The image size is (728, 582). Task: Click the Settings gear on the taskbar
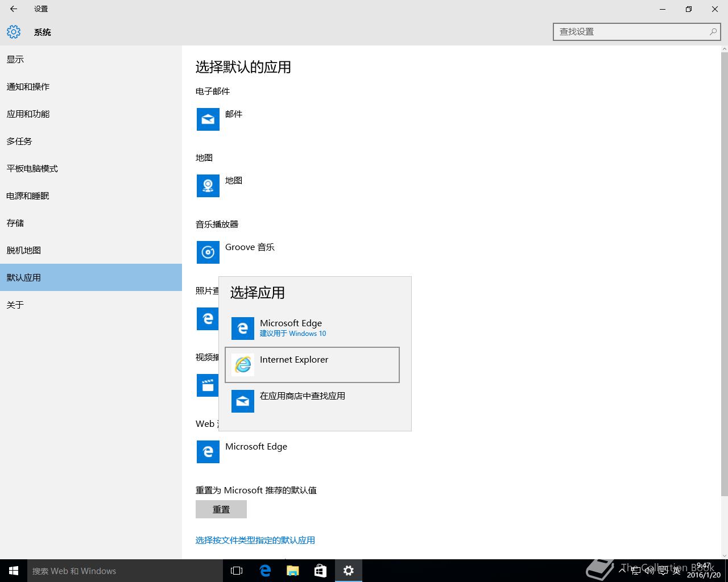coord(349,571)
